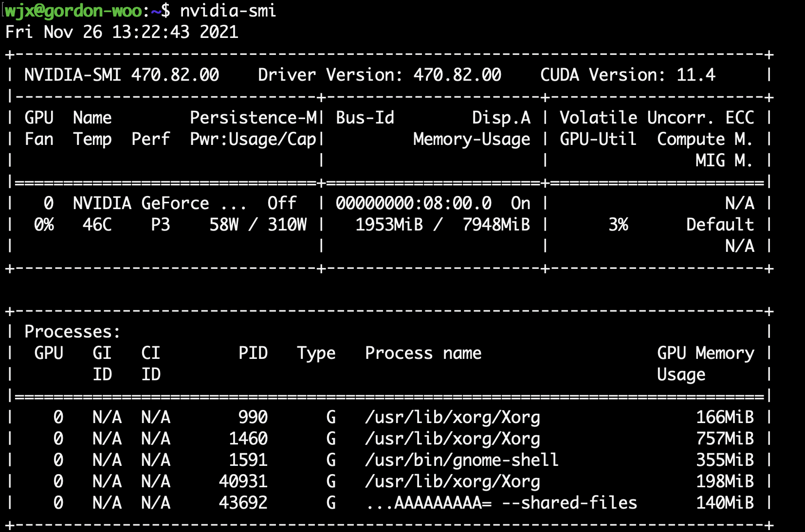Click the Bus-Id 00000000:08:00.0 value
This screenshot has height=532, width=805.
point(412,203)
